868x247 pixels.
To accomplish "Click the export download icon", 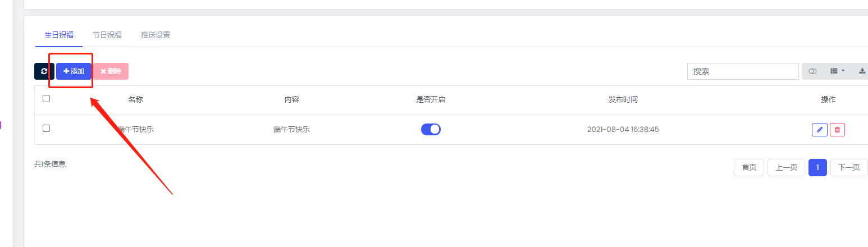I will (862, 71).
